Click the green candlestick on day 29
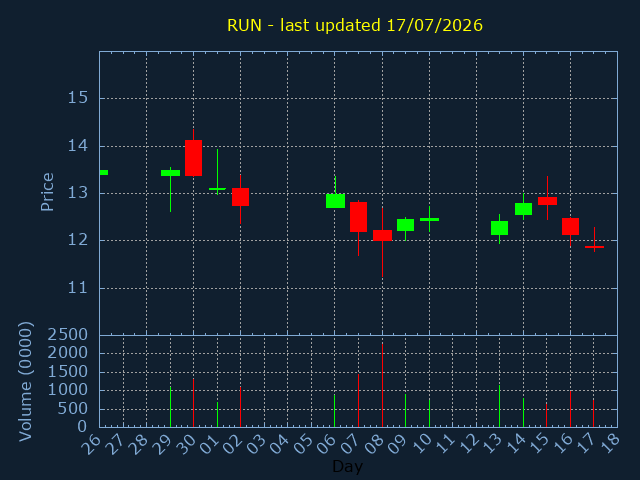This screenshot has width=640, height=480. pos(170,173)
